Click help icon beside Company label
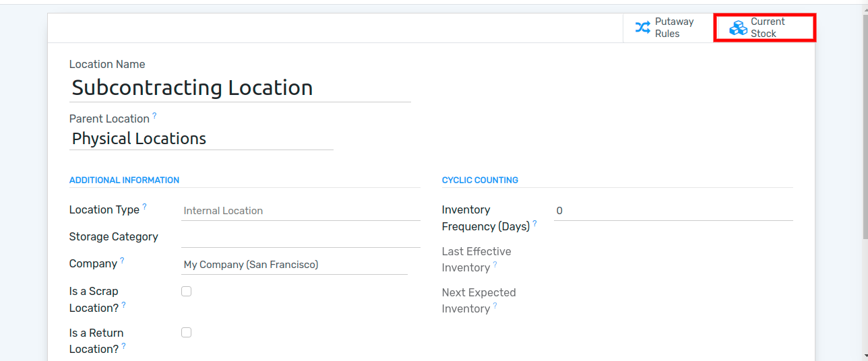Screen dimensions: 868x361 pyautogui.click(x=122, y=261)
